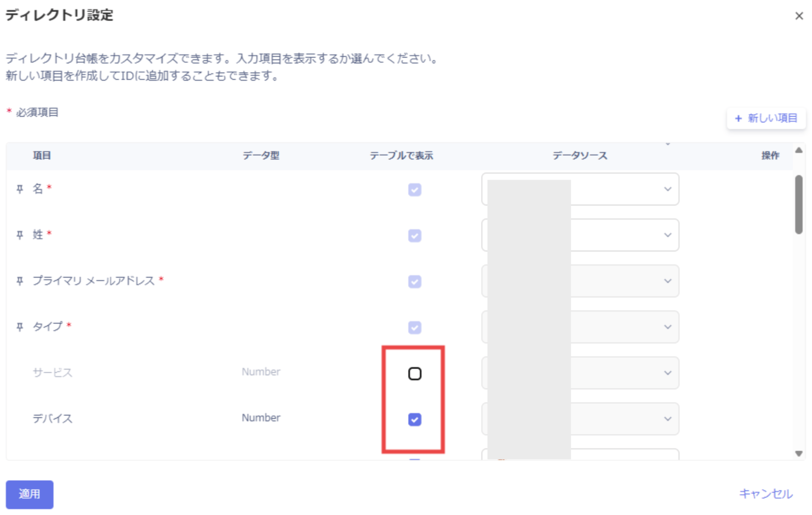Open the データソース dropdown for サービス
This screenshot has height=515, width=812.
580,373
